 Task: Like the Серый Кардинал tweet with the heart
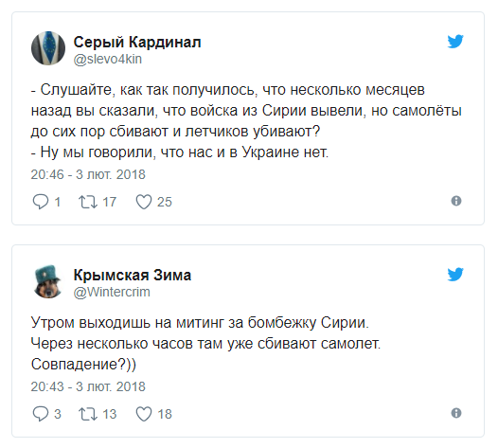144,202
